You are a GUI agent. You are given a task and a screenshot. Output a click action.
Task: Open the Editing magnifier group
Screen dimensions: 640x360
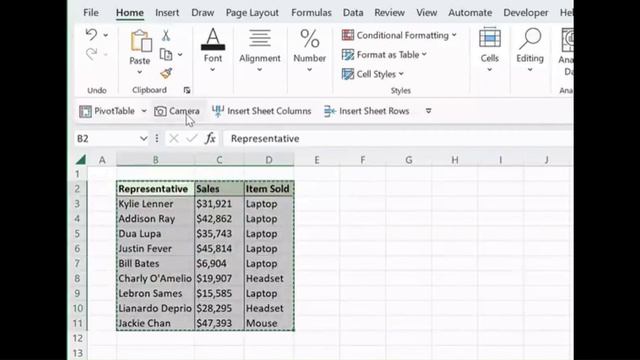pos(530,50)
